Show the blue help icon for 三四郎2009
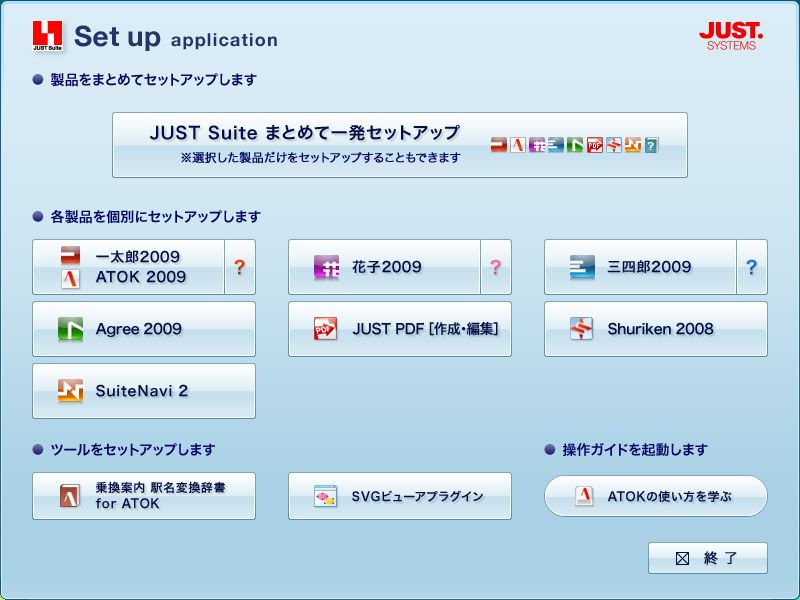 [x=752, y=267]
